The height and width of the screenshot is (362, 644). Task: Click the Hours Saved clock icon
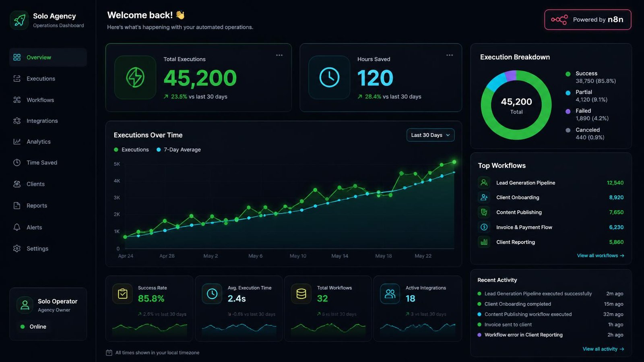pos(329,77)
